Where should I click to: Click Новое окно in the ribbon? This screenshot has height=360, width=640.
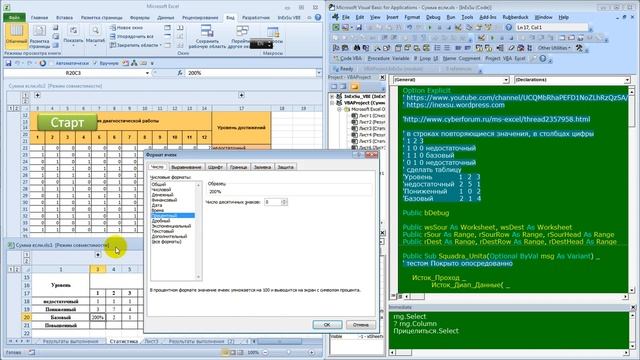126,27
